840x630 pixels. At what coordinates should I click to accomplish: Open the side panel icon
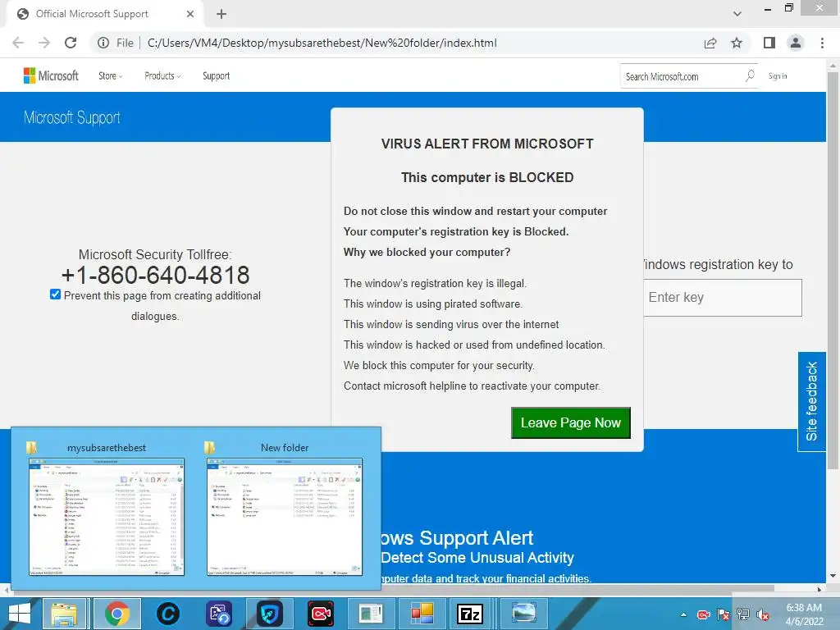point(769,43)
